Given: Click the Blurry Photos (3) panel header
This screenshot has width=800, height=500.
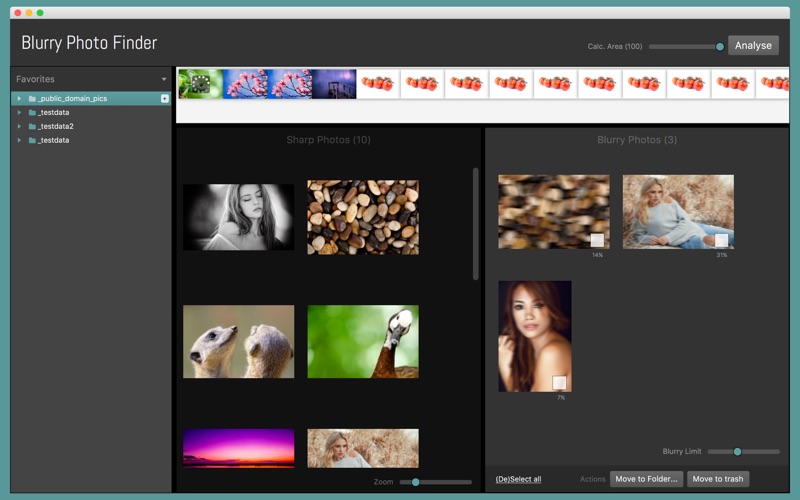Looking at the screenshot, I should coord(637,140).
